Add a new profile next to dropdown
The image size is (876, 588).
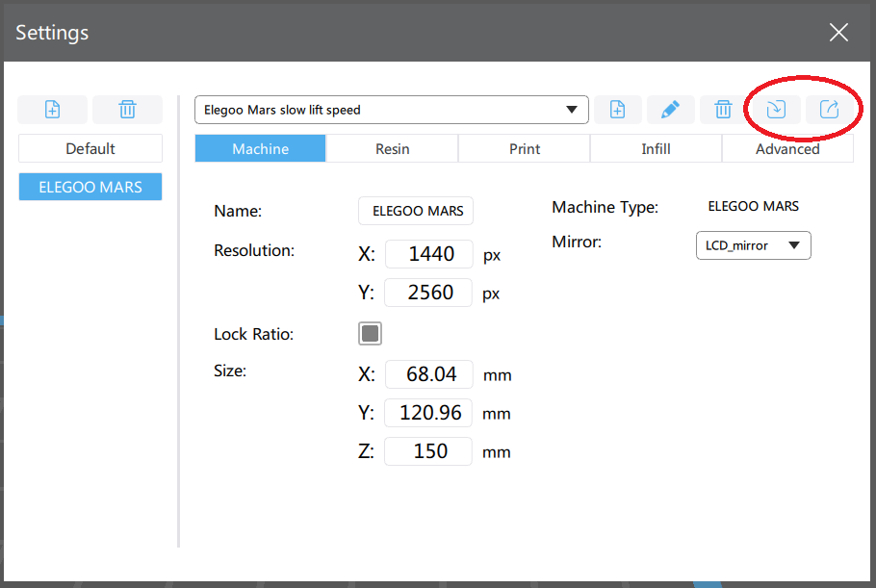tap(617, 110)
